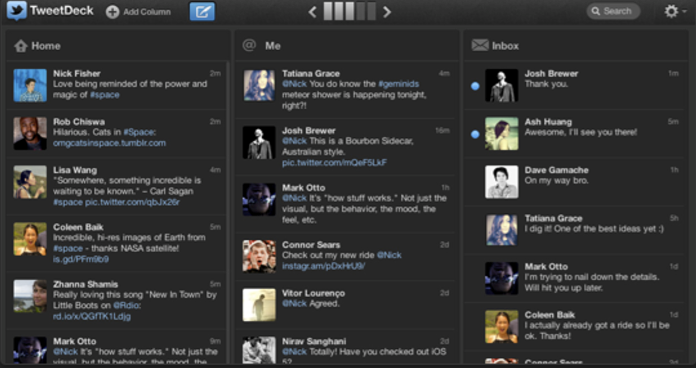The width and height of the screenshot is (696, 368).
Task: Click inside the Search input field
Action: 613,12
